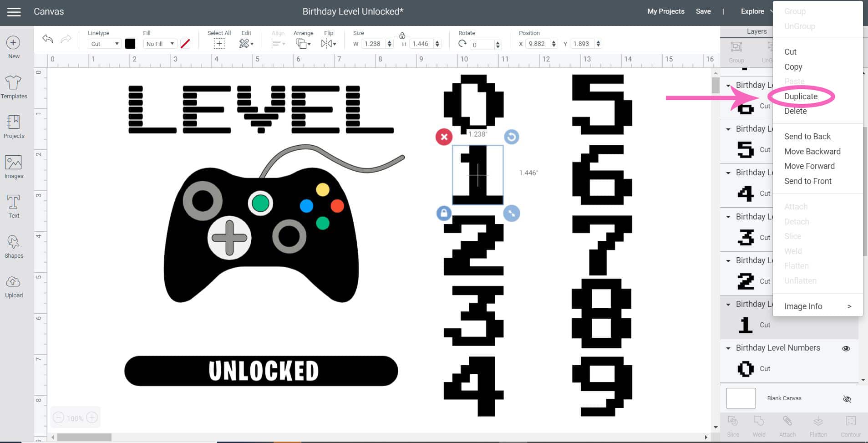Click the New project icon
The height and width of the screenshot is (443, 868).
pyautogui.click(x=13, y=43)
